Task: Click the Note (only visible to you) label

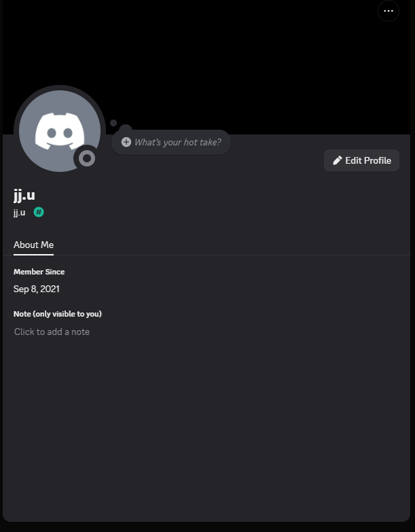Action: click(x=58, y=314)
